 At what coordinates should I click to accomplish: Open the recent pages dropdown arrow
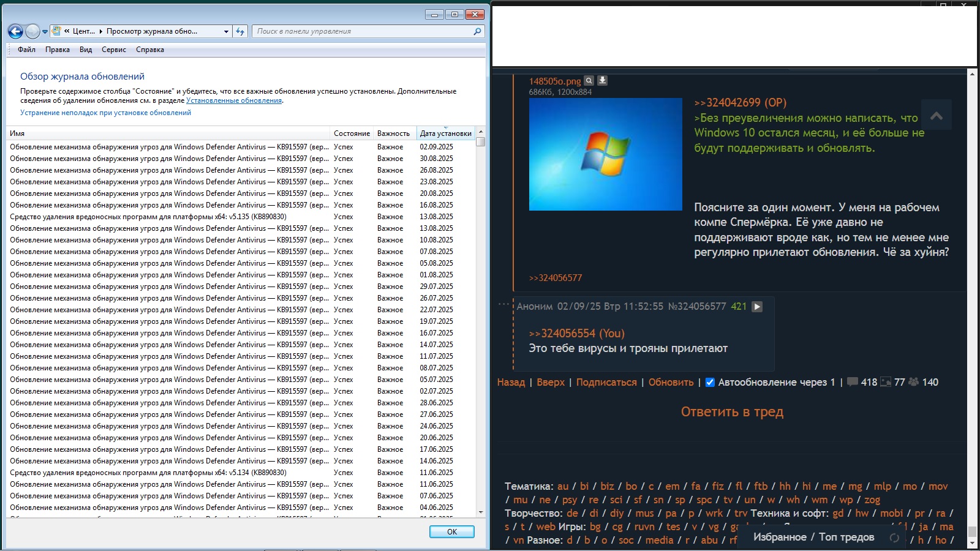coord(45,31)
